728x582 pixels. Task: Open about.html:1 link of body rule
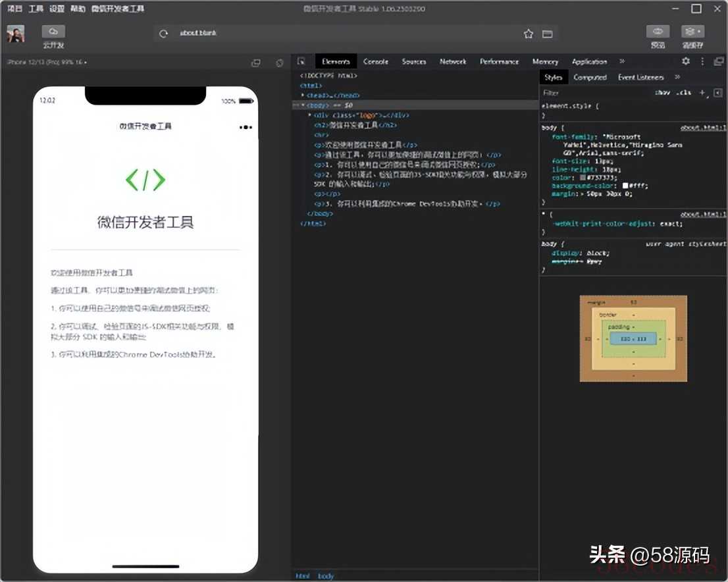click(702, 128)
